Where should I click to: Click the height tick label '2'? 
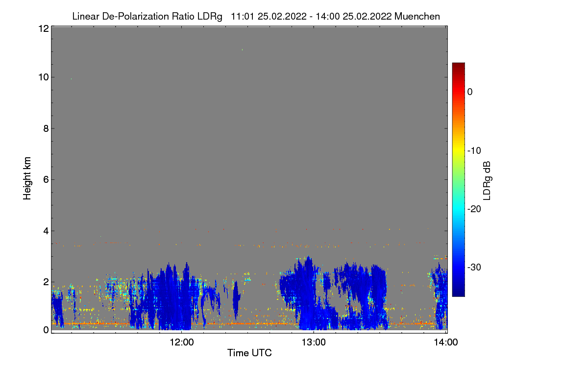tap(46, 282)
